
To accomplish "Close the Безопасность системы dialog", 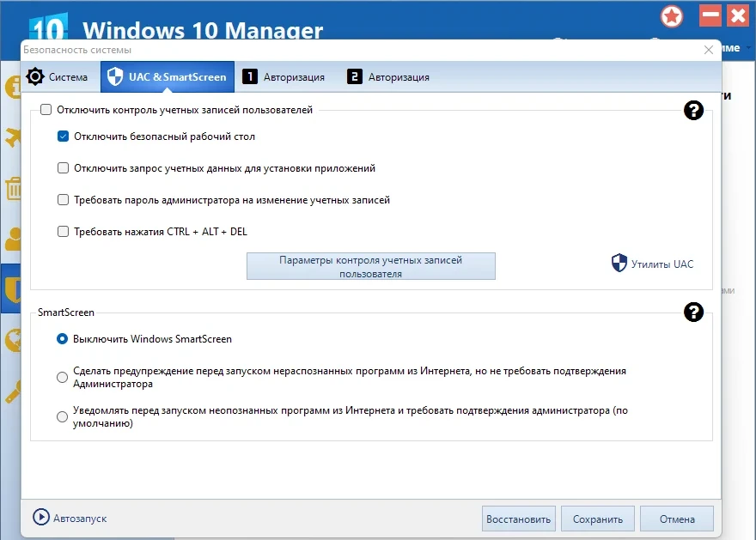I will pos(708,50).
